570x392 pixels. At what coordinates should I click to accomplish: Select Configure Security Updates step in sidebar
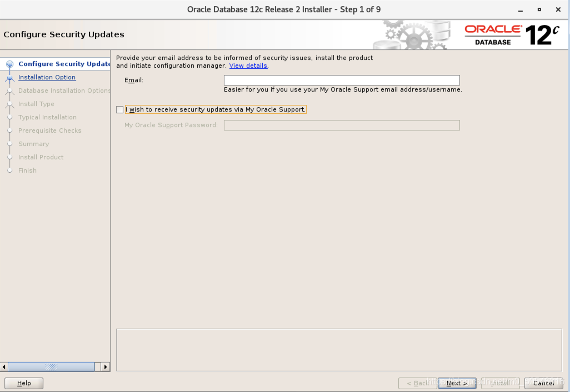(64, 64)
